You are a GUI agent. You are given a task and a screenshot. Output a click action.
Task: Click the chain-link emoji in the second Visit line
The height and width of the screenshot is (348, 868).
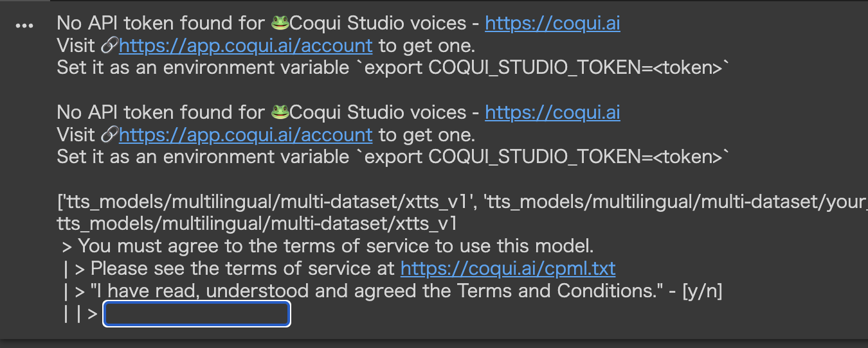[x=110, y=135]
